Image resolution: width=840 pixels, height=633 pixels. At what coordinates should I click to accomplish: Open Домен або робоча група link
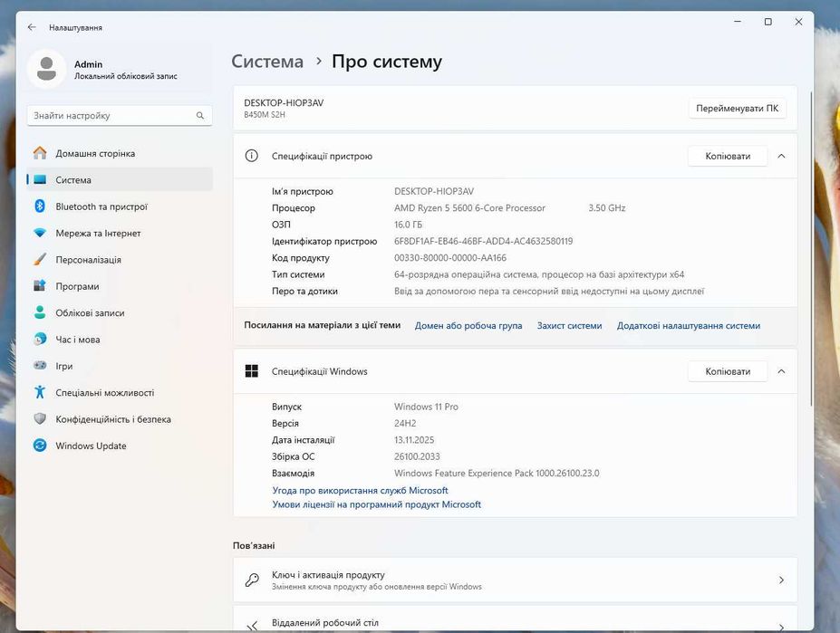468,325
